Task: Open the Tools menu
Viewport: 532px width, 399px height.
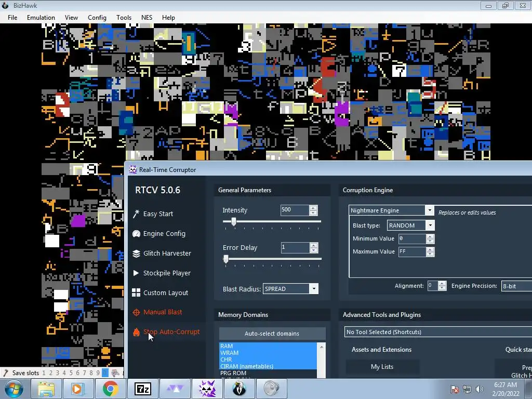Action: 124,18
